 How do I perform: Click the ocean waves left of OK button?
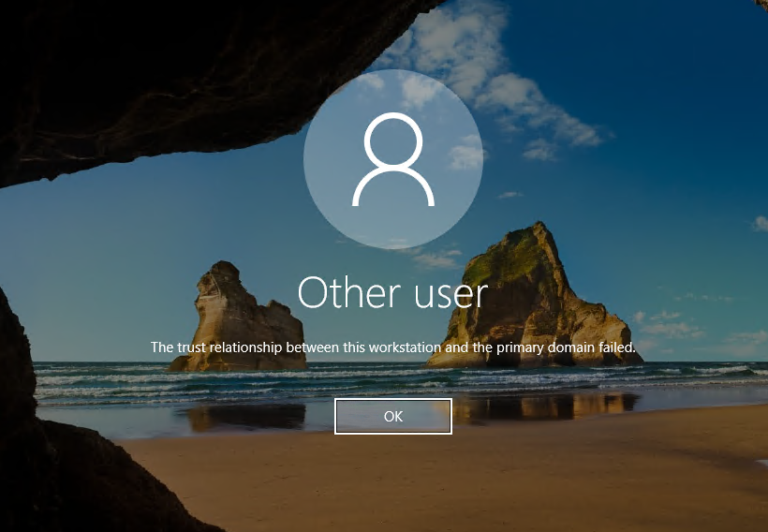click(x=187, y=386)
